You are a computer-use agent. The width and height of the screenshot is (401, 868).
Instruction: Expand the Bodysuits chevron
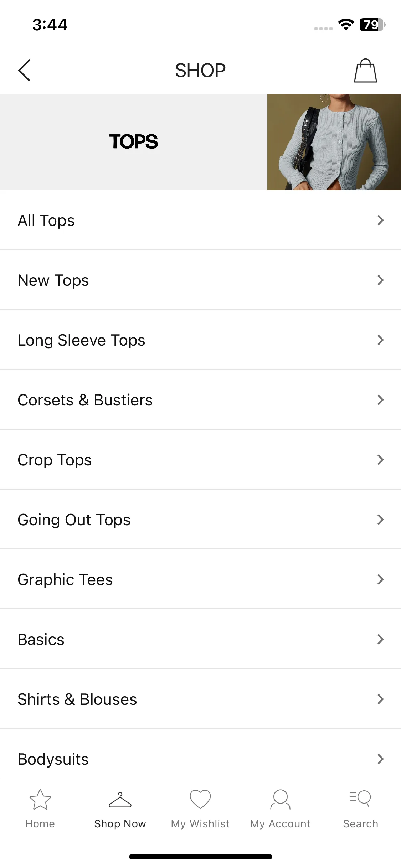(380, 759)
